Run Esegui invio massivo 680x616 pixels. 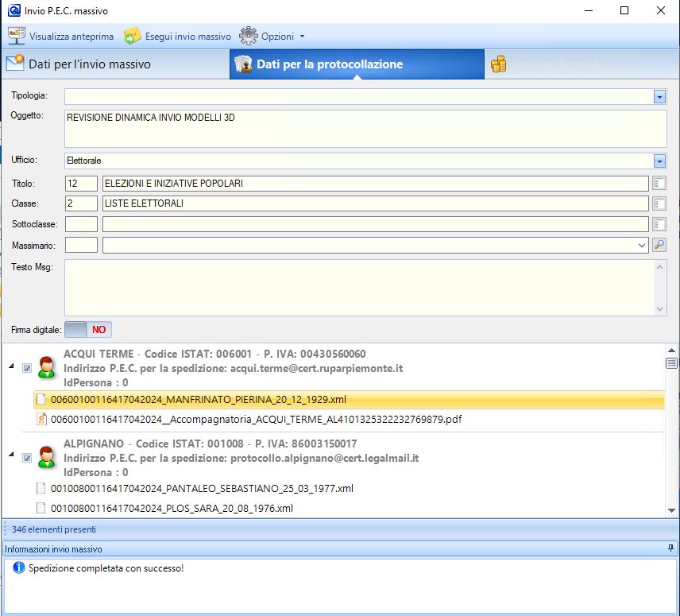click(132, 37)
